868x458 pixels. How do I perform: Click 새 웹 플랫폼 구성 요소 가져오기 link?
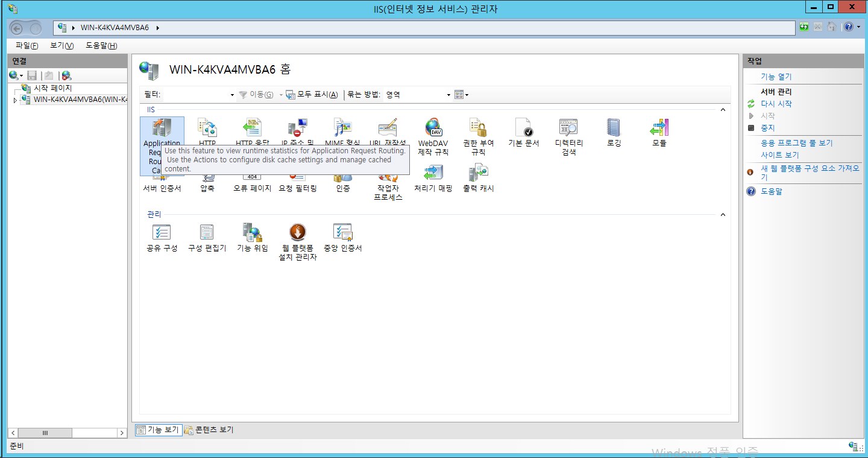click(x=810, y=173)
